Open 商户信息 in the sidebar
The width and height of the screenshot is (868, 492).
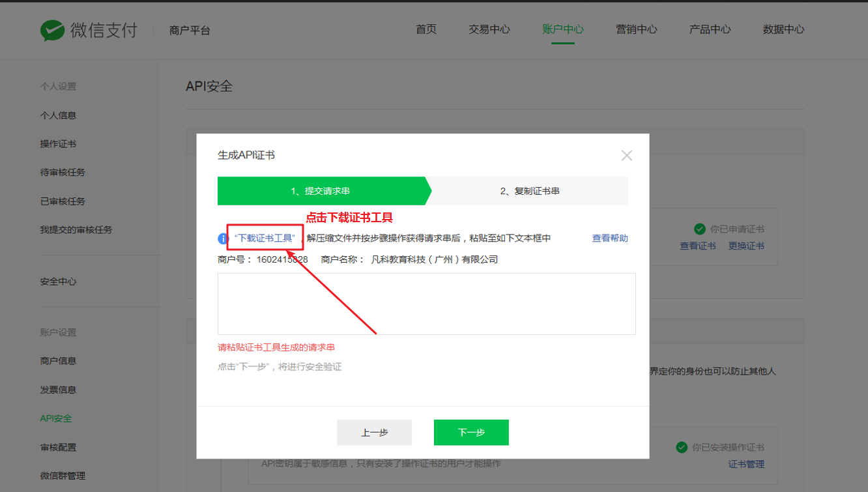tap(59, 361)
